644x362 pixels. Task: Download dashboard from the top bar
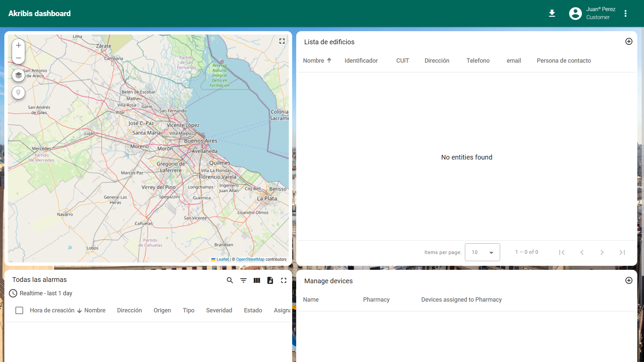[x=552, y=13]
